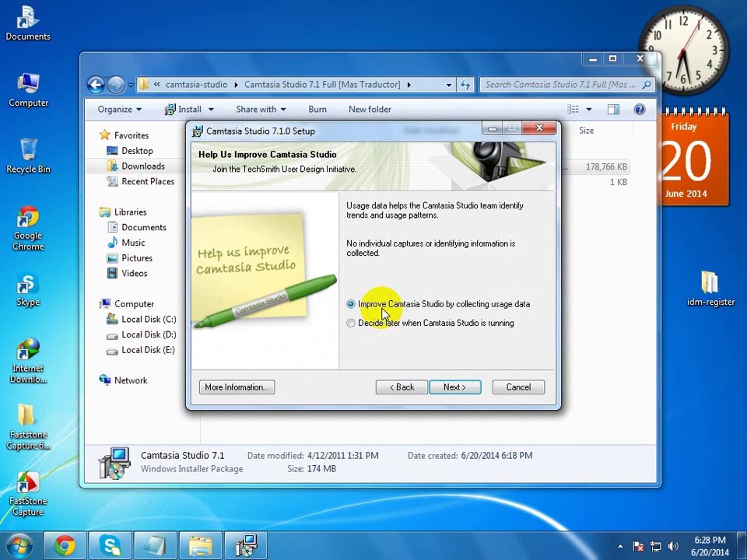Open the Recycle Bin icon

28,156
